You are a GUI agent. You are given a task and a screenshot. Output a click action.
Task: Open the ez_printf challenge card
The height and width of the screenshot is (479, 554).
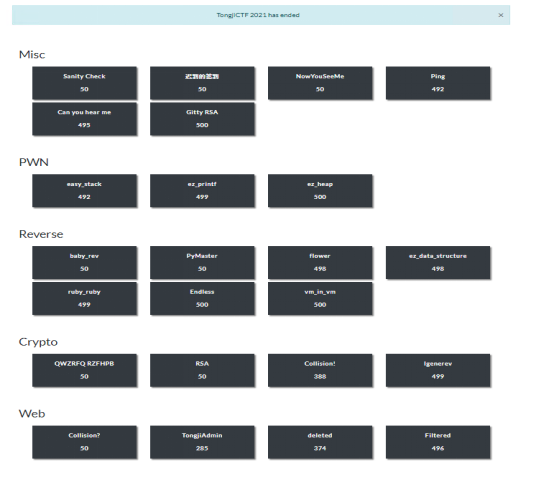202,191
